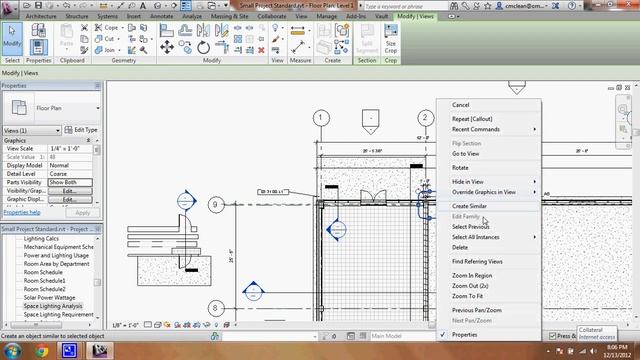Click the red X Delete icon

click(261, 50)
